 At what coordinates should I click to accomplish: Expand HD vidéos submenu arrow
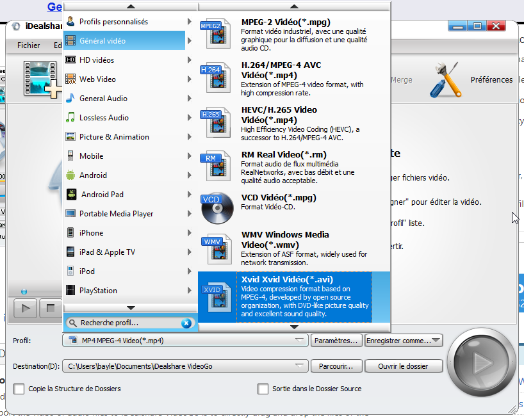190,60
